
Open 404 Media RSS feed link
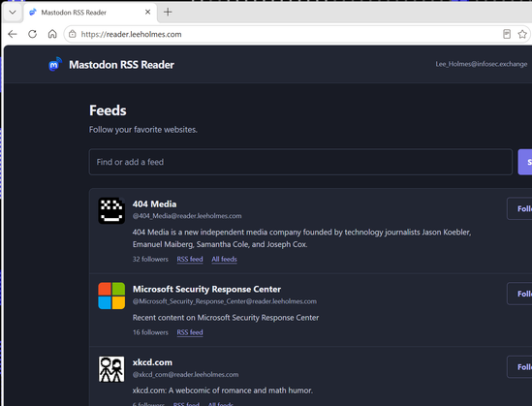point(190,259)
